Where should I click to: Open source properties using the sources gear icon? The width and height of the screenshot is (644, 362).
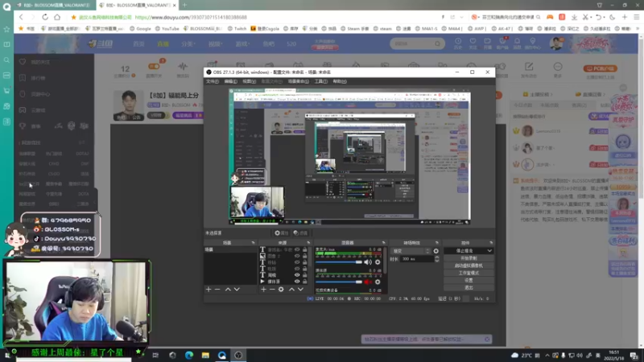click(281, 290)
